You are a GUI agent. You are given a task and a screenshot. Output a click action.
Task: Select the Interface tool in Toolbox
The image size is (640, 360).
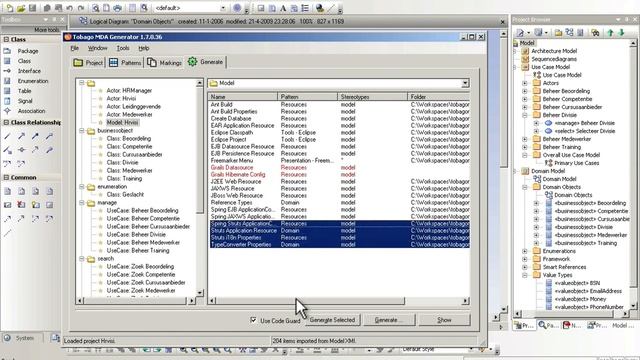[x=29, y=71]
